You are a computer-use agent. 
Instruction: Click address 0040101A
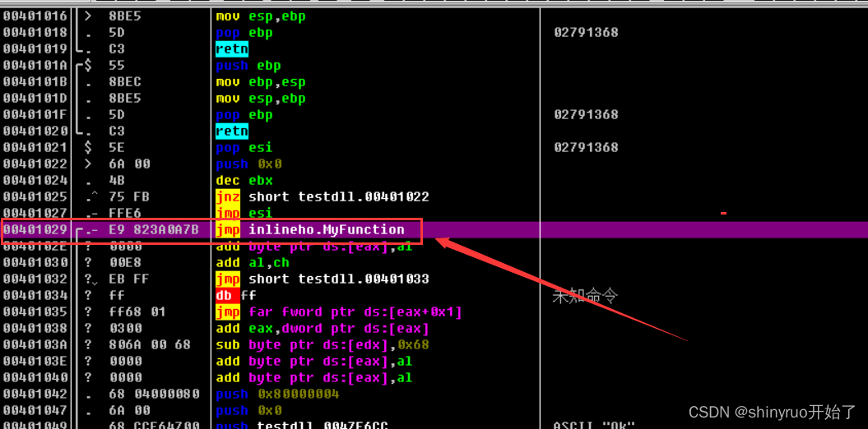point(35,66)
